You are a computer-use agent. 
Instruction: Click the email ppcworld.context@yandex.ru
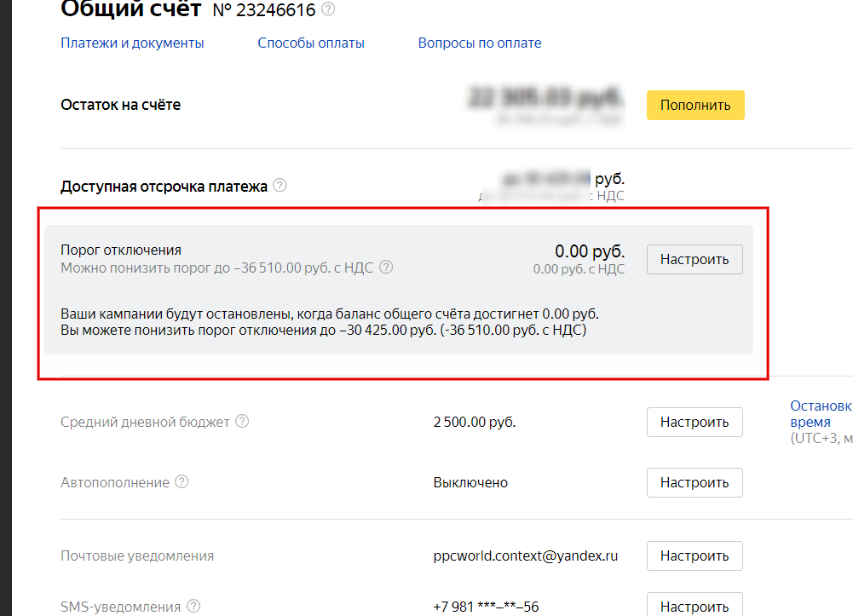[525, 556]
